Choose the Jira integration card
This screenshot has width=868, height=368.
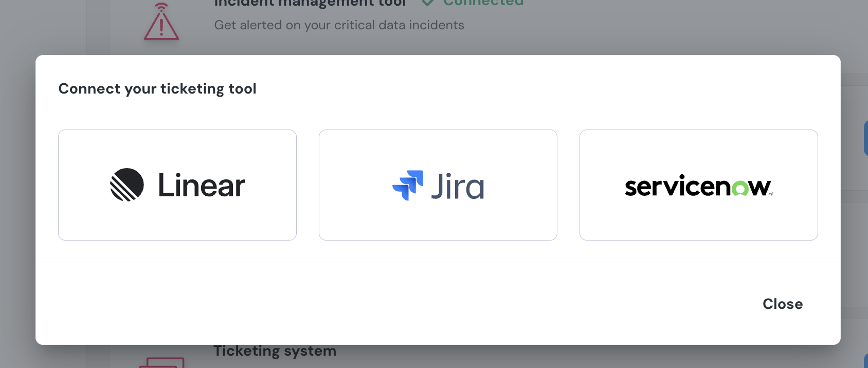[x=438, y=185]
